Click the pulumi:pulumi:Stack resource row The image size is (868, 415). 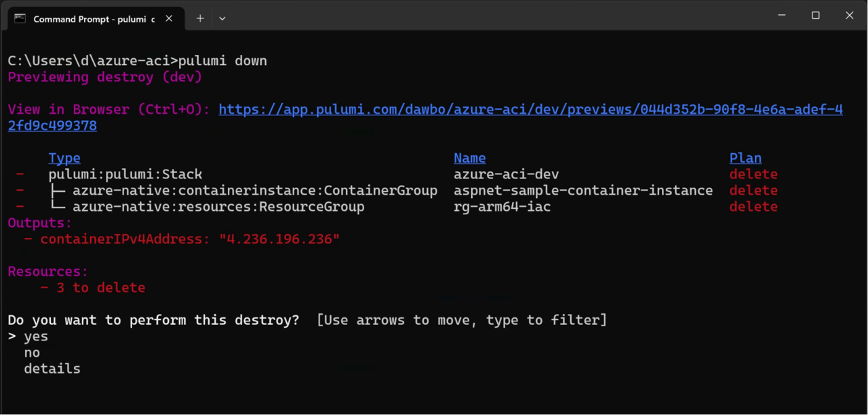[x=125, y=174]
